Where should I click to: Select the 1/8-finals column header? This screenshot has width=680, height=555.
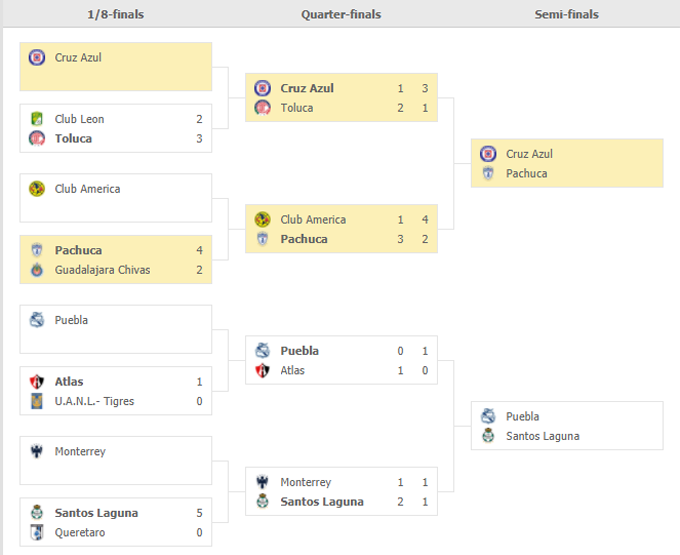tap(113, 14)
